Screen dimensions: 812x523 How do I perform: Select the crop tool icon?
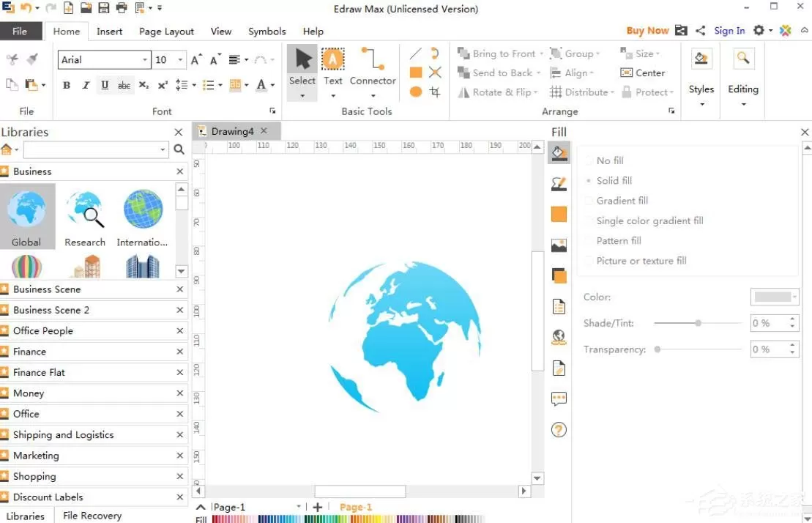(435, 92)
